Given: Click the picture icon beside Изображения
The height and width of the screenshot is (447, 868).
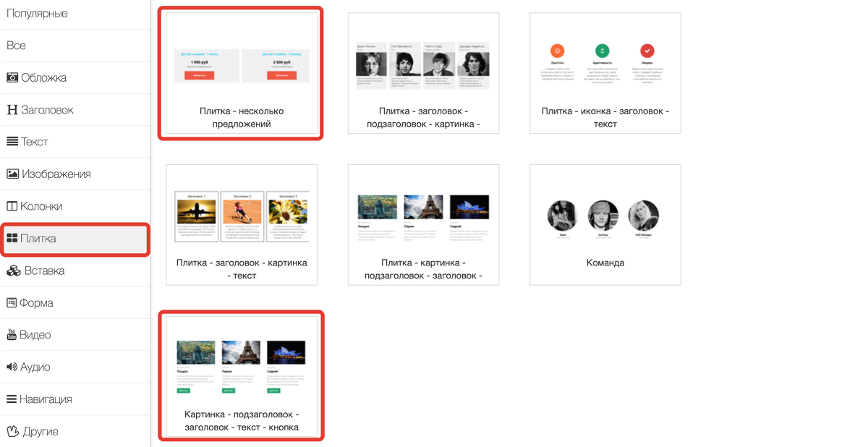Looking at the screenshot, I should tap(12, 174).
